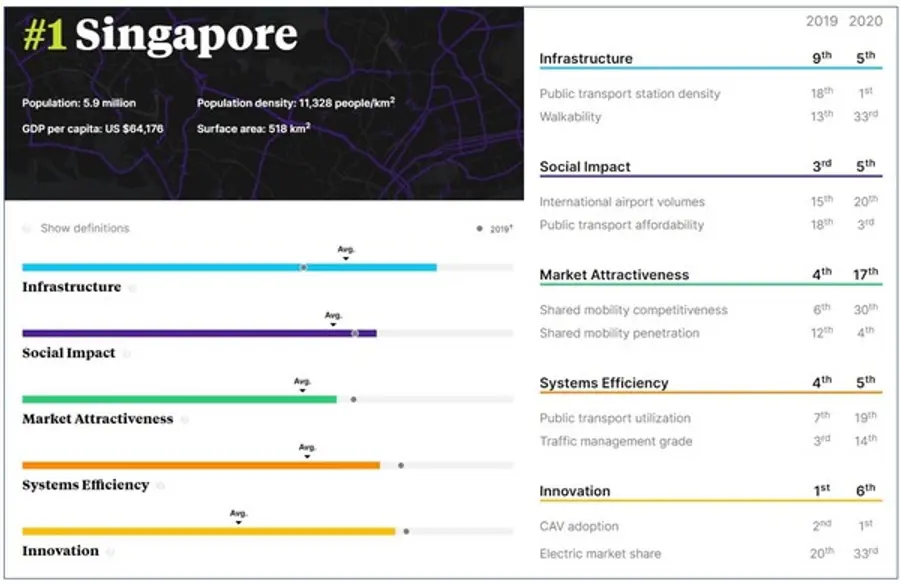900x584 pixels.
Task: Click the '#1 Singapore' title
Action: [x=160, y=36]
